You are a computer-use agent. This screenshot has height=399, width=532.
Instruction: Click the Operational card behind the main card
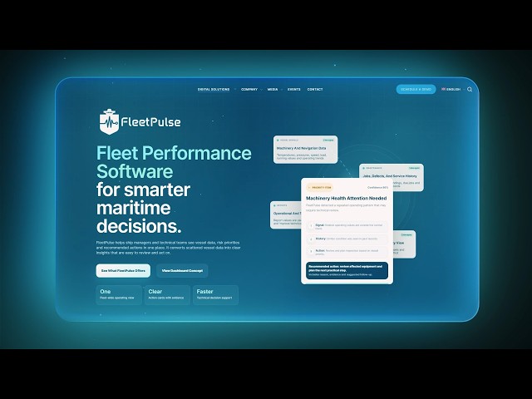[x=286, y=215]
